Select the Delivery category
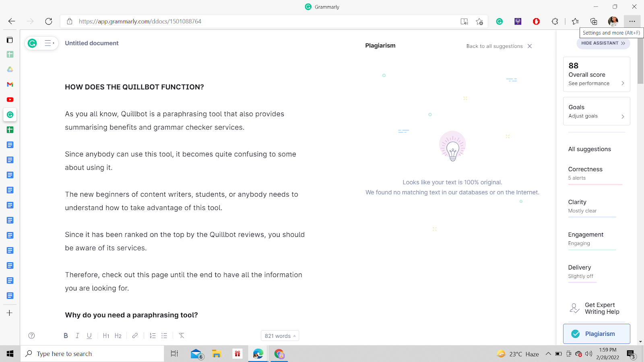 [x=582, y=272]
